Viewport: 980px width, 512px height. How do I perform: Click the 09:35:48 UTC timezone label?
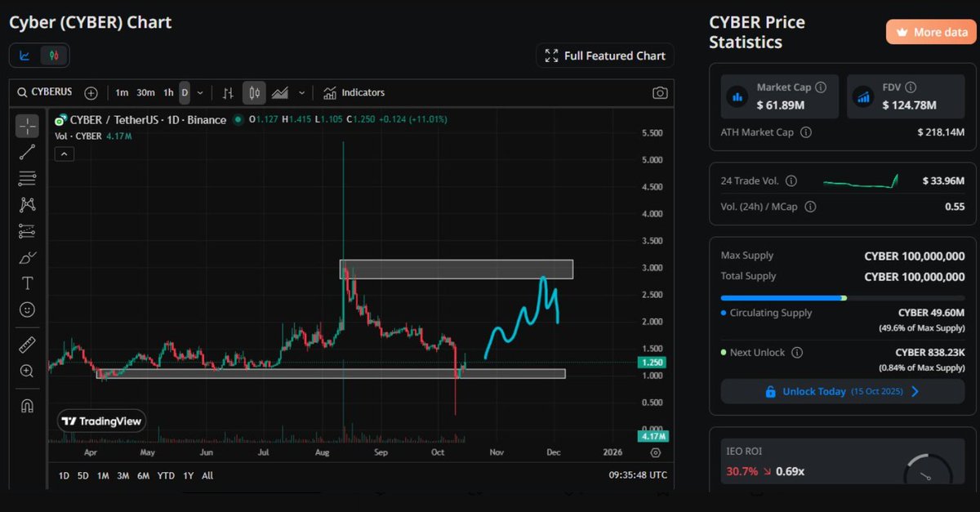[638, 475]
